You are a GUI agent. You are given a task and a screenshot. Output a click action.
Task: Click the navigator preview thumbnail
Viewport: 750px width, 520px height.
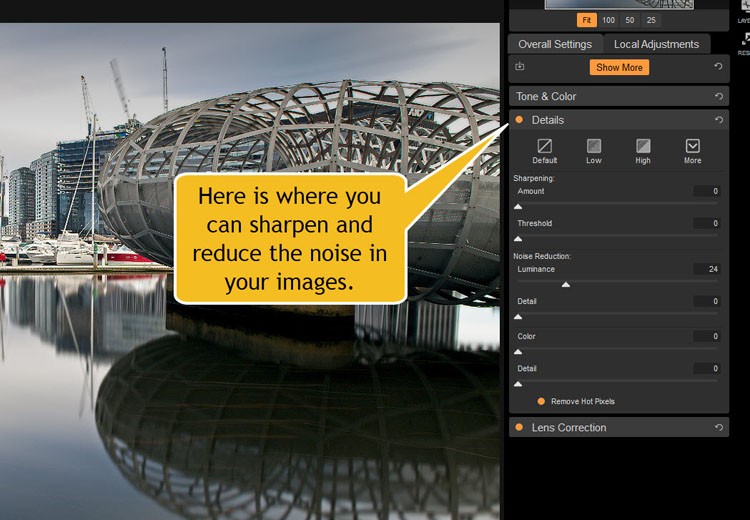pos(619,4)
